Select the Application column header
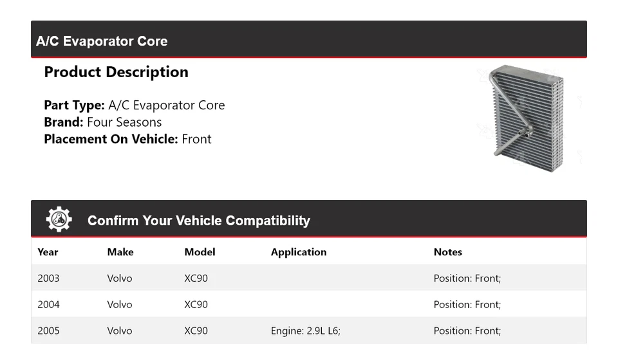The width and height of the screenshot is (618, 364). [x=298, y=252]
